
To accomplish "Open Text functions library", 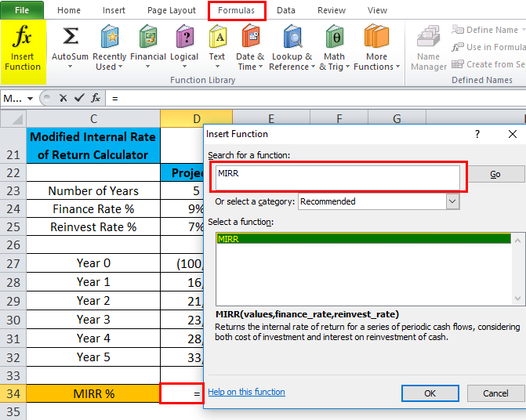I will tap(217, 47).
